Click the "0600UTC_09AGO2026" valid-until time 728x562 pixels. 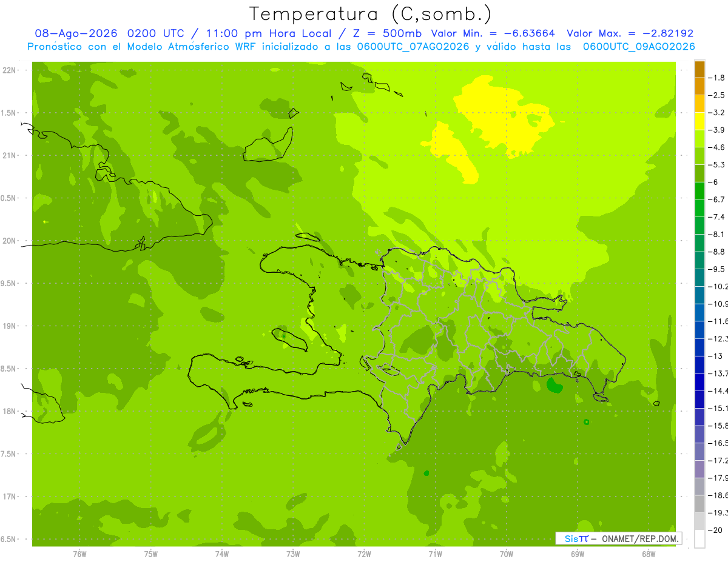(639, 47)
